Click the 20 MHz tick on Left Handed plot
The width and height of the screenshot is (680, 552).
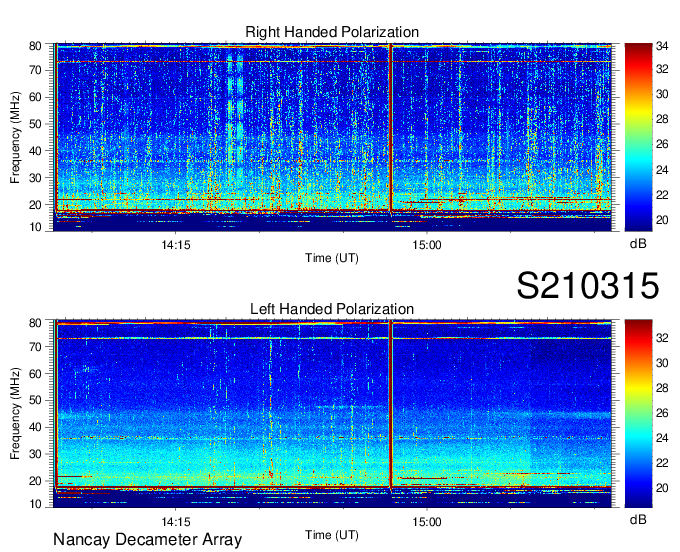[35, 481]
